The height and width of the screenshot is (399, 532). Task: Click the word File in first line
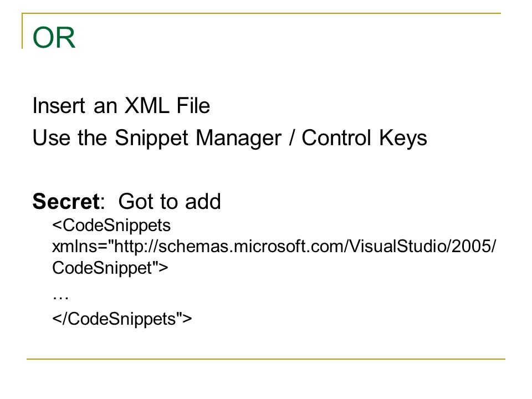[x=193, y=105]
